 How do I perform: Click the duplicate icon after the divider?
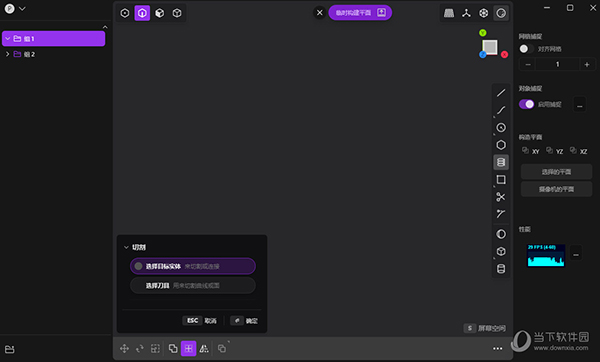point(222,349)
